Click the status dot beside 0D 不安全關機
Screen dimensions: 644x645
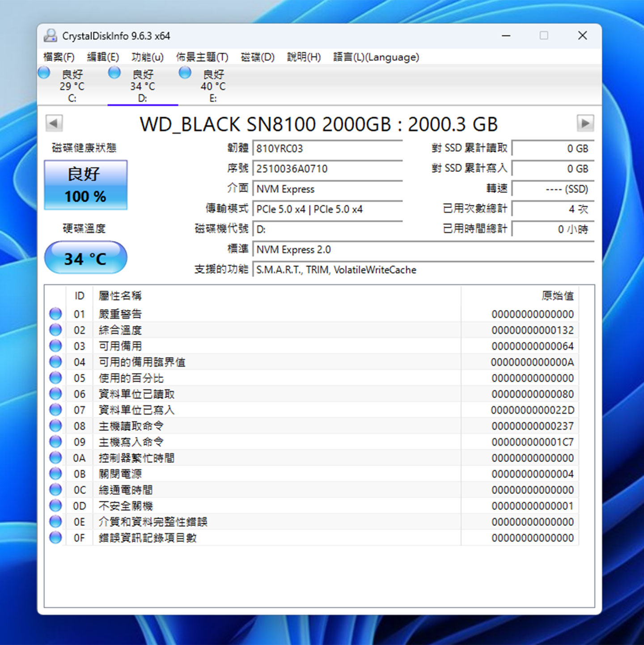(x=55, y=505)
